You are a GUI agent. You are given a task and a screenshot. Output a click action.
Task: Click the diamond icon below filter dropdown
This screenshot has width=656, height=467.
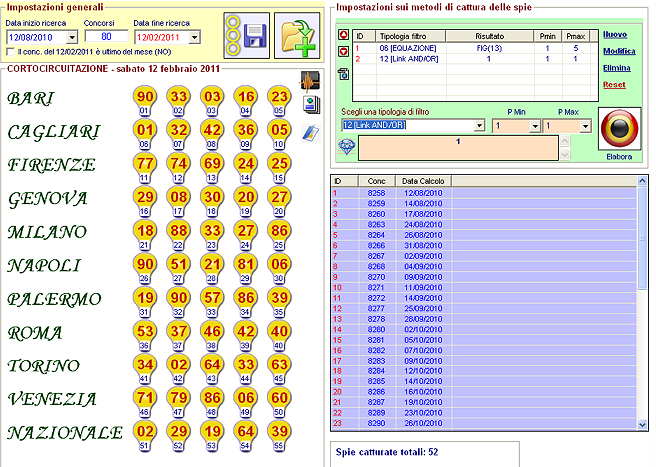(x=347, y=147)
